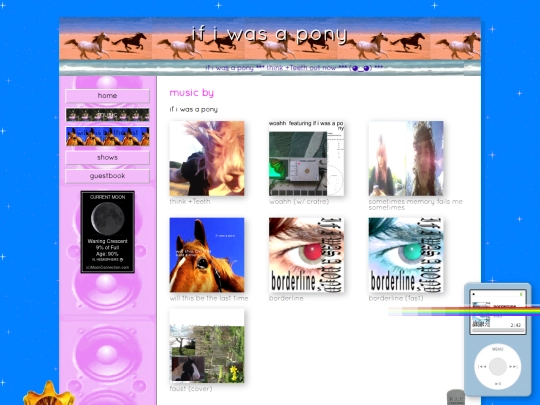Open the think +Teeth album cover
540x405 pixels.
(x=207, y=158)
